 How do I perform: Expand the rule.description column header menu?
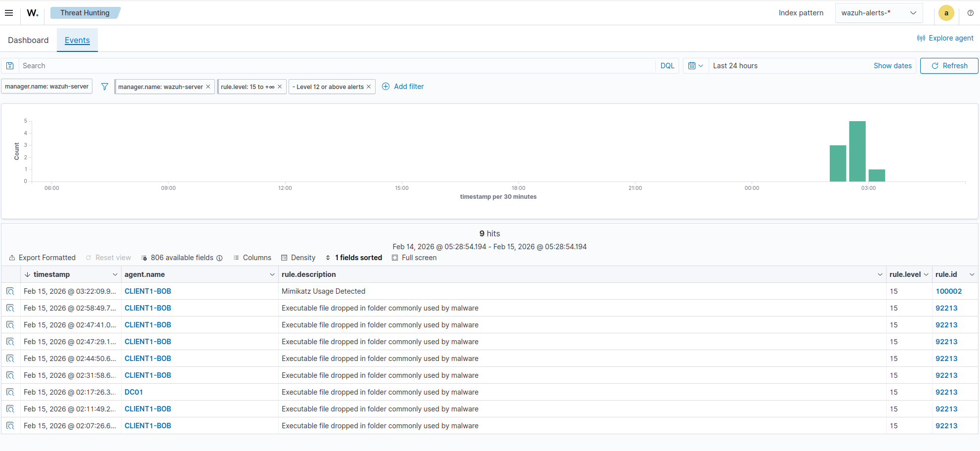(880, 274)
